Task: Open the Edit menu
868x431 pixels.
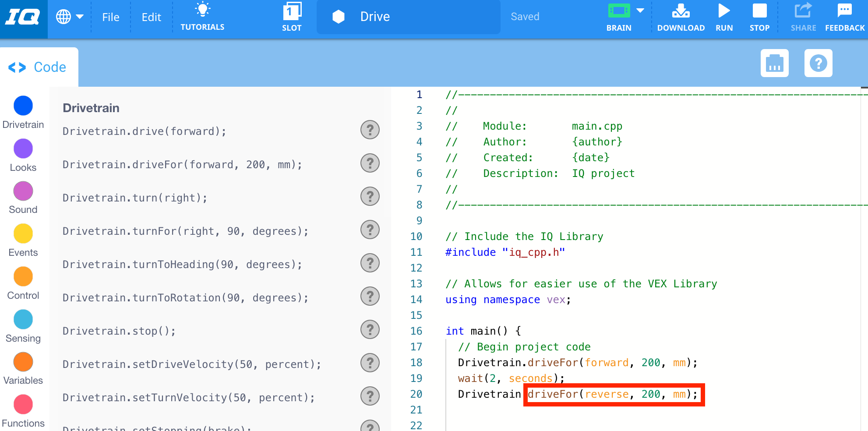Action: [151, 17]
